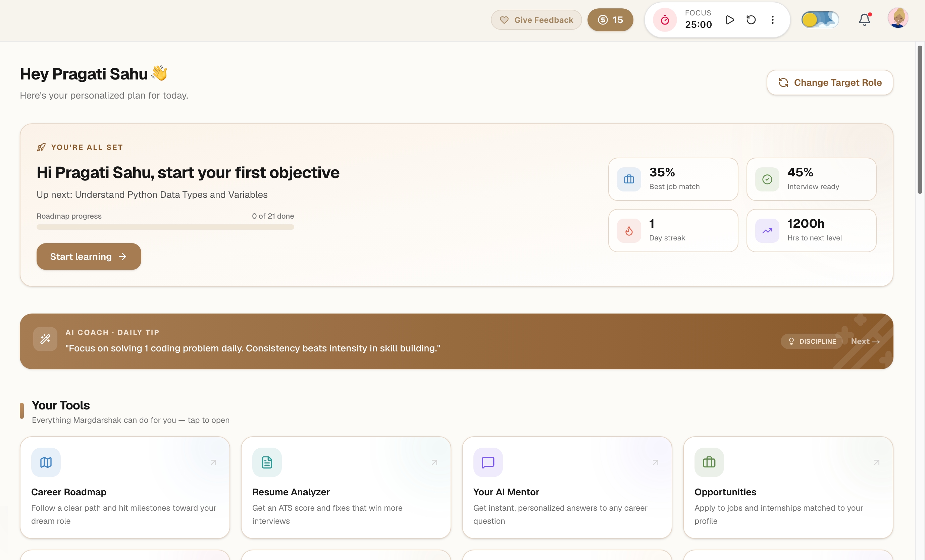This screenshot has width=925, height=560.
Task: Reset the focus timer
Action: coord(751,20)
